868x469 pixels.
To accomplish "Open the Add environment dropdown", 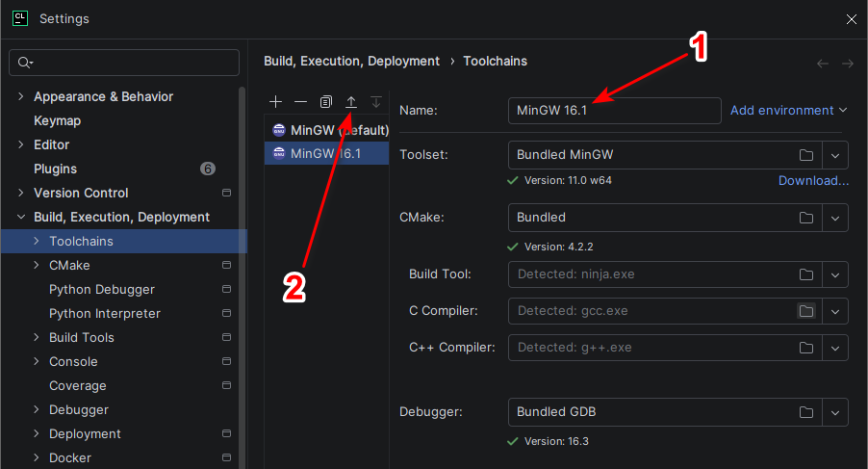I will (789, 110).
